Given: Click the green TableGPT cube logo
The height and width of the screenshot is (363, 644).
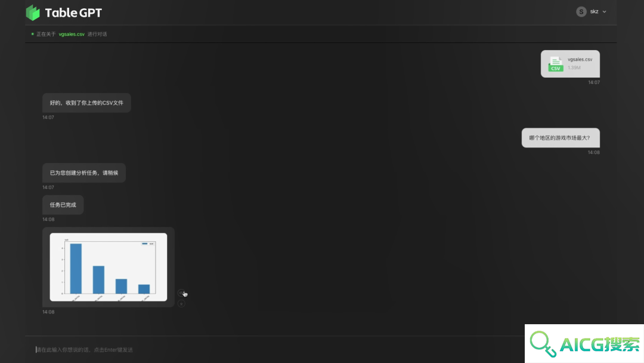Looking at the screenshot, I should click(33, 13).
